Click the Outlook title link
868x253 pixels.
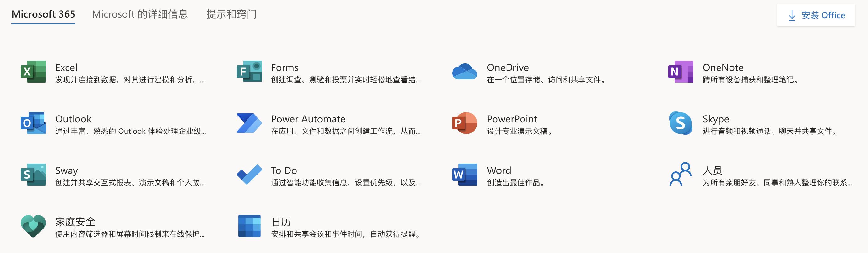(x=73, y=119)
